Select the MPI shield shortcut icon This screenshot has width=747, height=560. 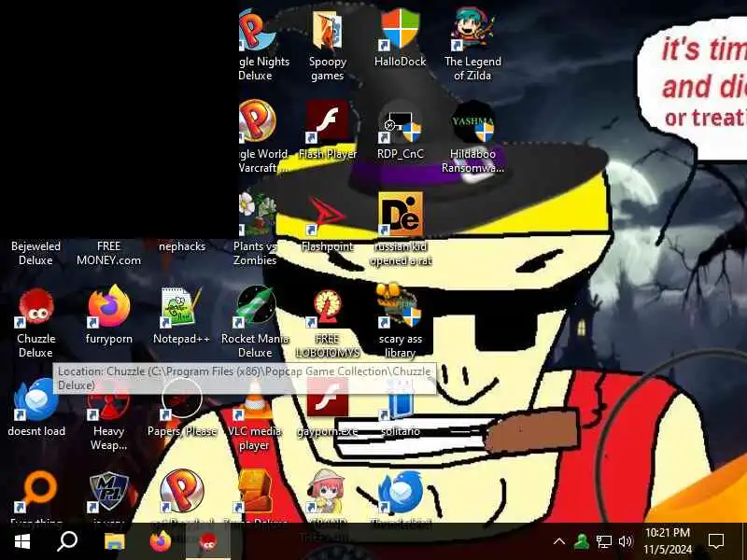click(x=108, y=492)
